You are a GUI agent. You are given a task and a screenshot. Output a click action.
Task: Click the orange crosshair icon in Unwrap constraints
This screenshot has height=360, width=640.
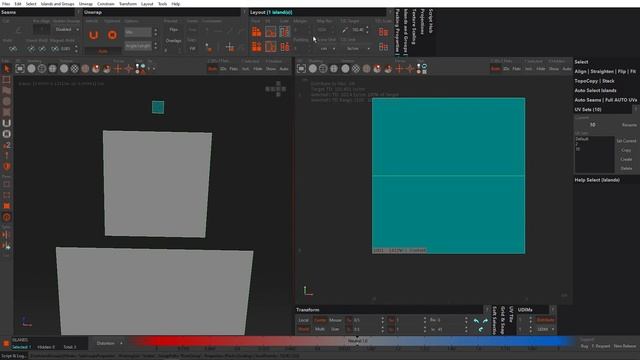pos(230,47)
